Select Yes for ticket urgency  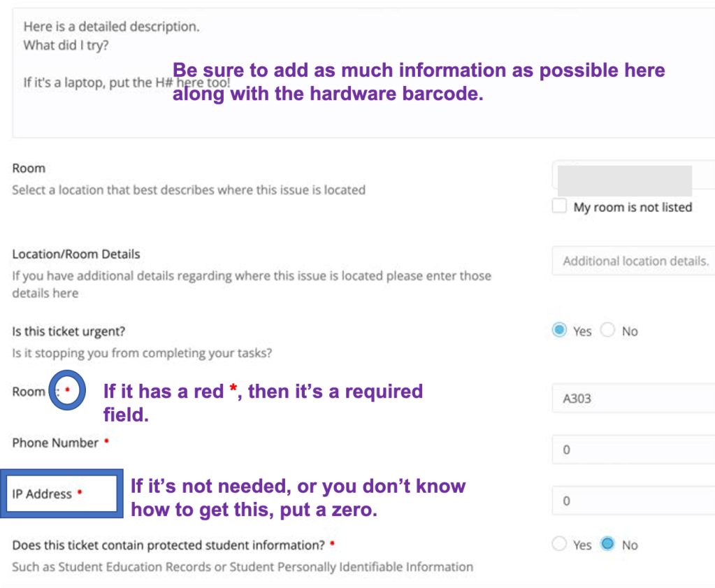559,331
